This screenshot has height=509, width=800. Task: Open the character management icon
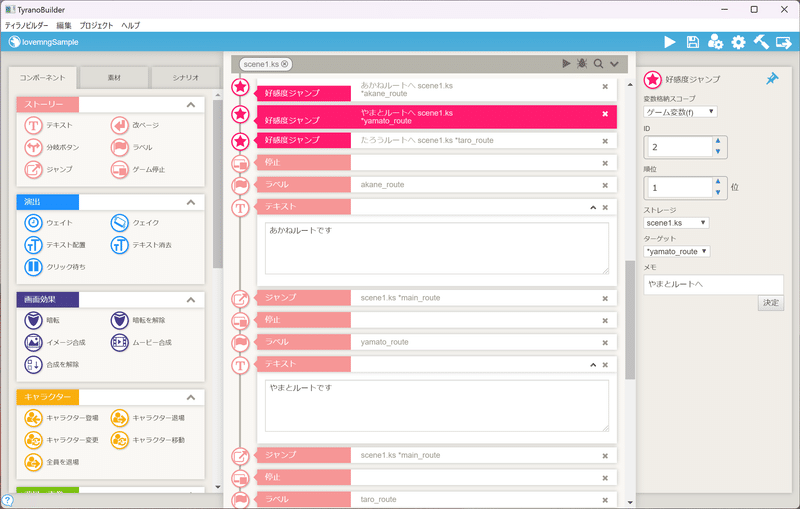click(x=715, y=42)
